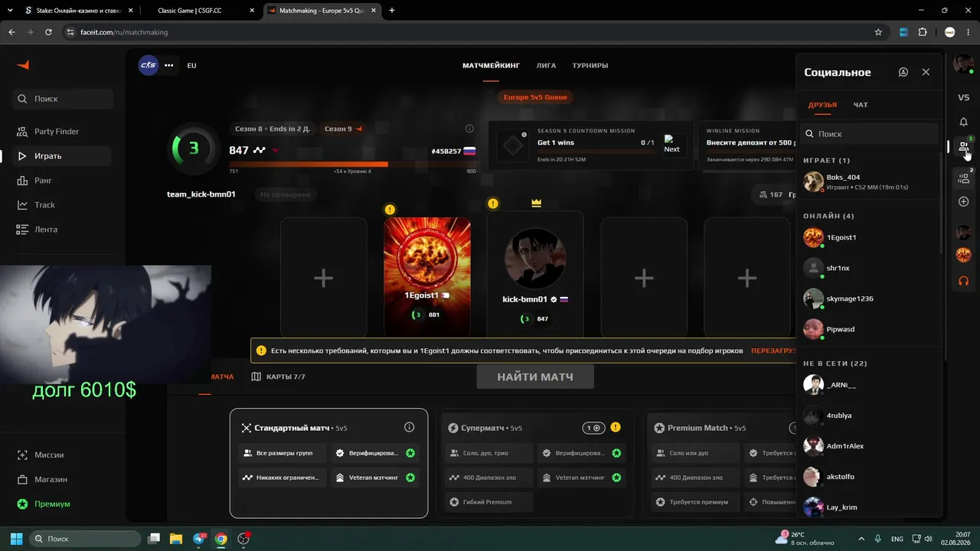Open the Карты 7/7 tab
The image size is (980, 551).
click(279, 377)
